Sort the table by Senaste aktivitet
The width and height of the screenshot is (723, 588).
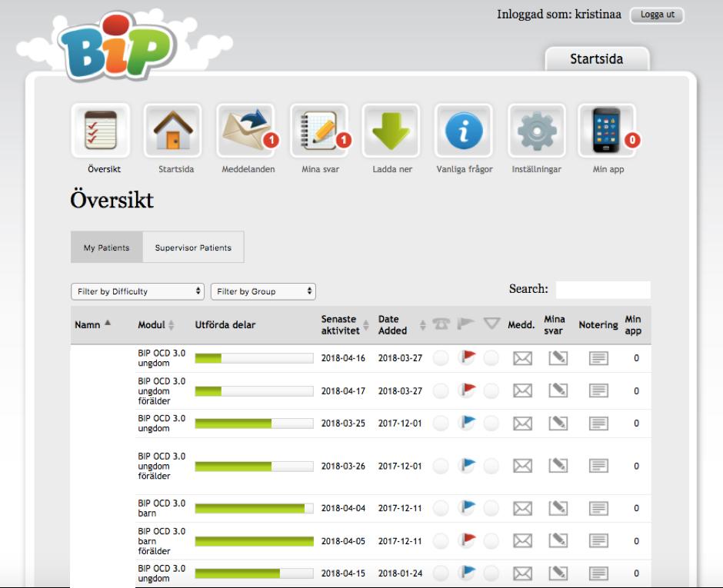345,324
